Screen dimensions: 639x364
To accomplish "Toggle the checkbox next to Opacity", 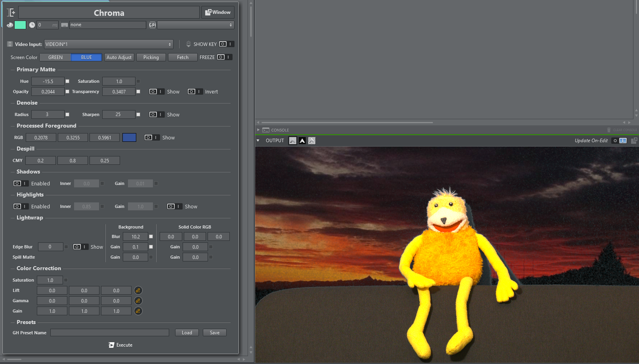I will coord(67,91).
